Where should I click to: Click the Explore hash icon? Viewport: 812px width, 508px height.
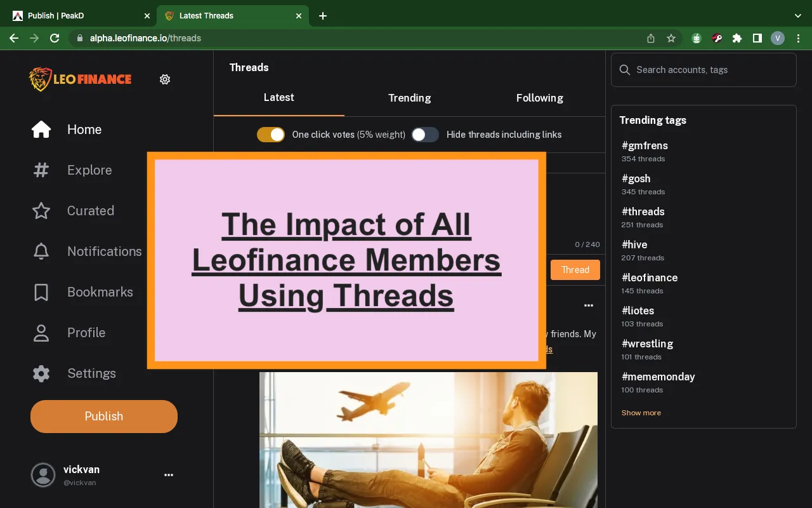coord(41,170)
